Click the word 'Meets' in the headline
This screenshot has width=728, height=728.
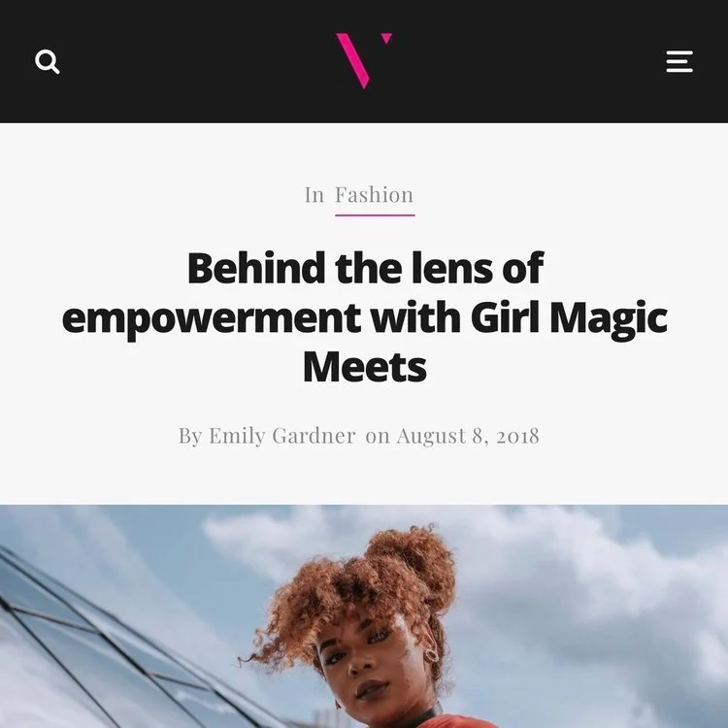pyautogui.click(x=364, y=367)
